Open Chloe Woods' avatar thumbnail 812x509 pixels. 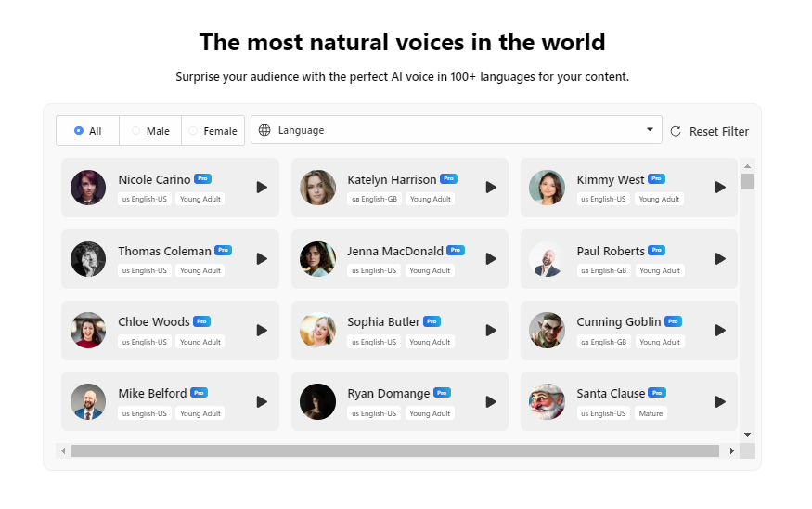click(88, 330)
